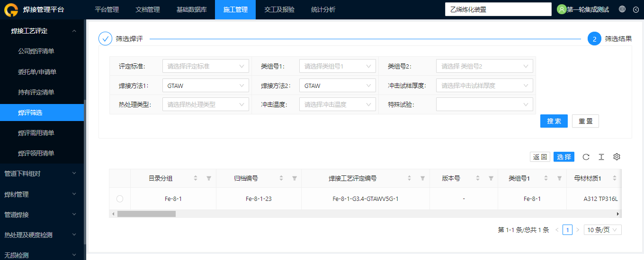Switch to the 平台管理 tab
644x260 pixels.
107,9
